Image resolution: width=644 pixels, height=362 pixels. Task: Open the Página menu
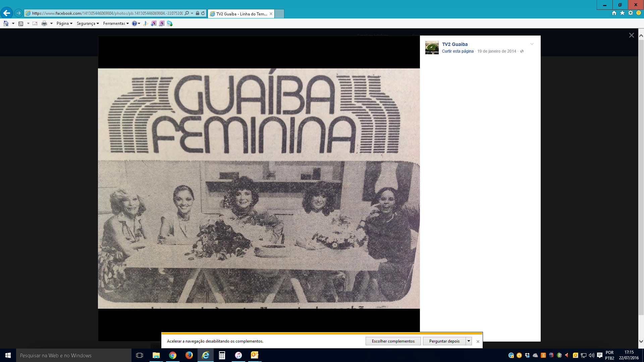(64, 23)
